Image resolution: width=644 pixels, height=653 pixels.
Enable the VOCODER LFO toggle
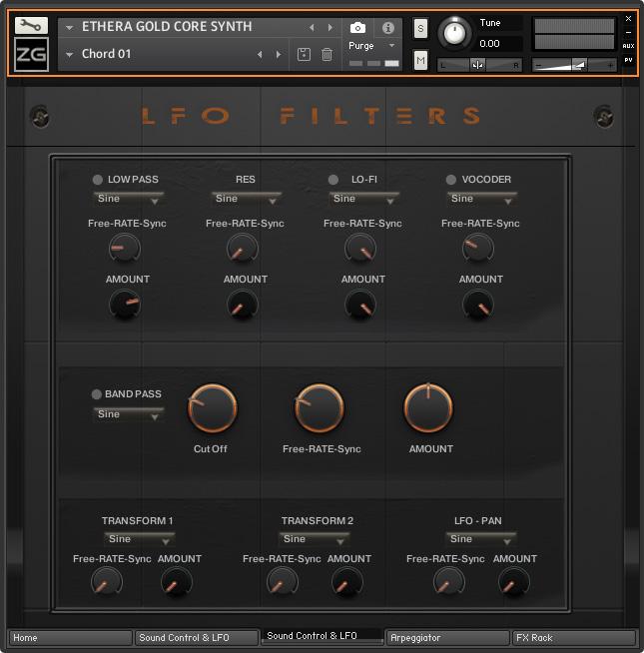click(450, 180)
